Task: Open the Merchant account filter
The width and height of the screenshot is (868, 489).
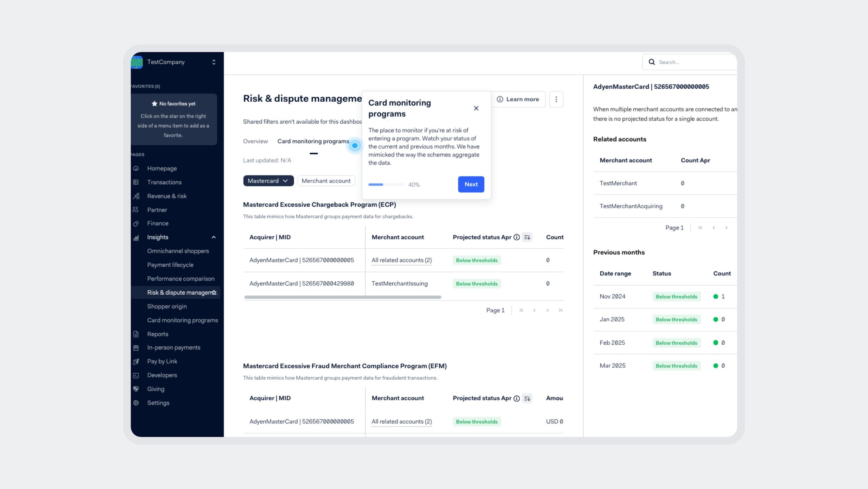Action: [326, 181]
